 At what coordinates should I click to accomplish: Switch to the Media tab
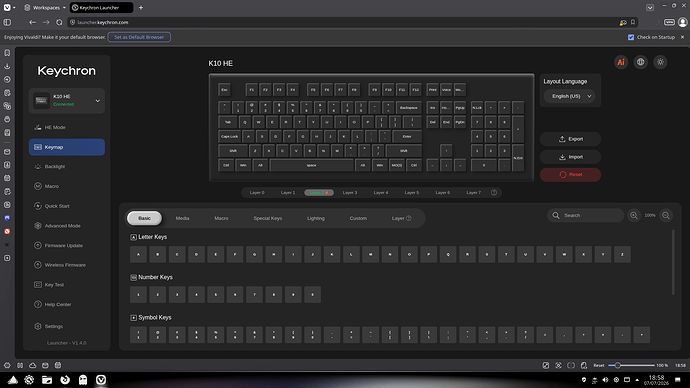point(182,218)
